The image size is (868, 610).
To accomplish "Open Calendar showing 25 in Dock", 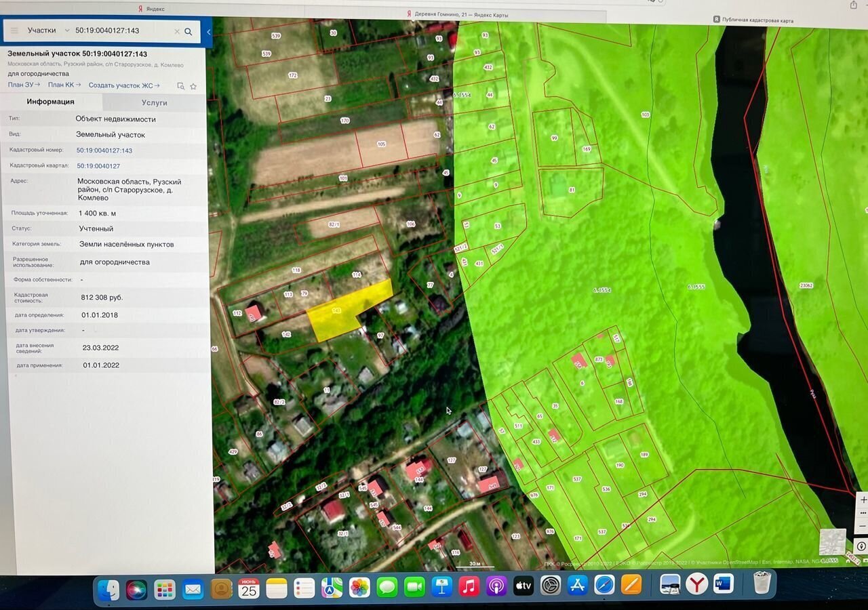I will (x=249, y=588).
